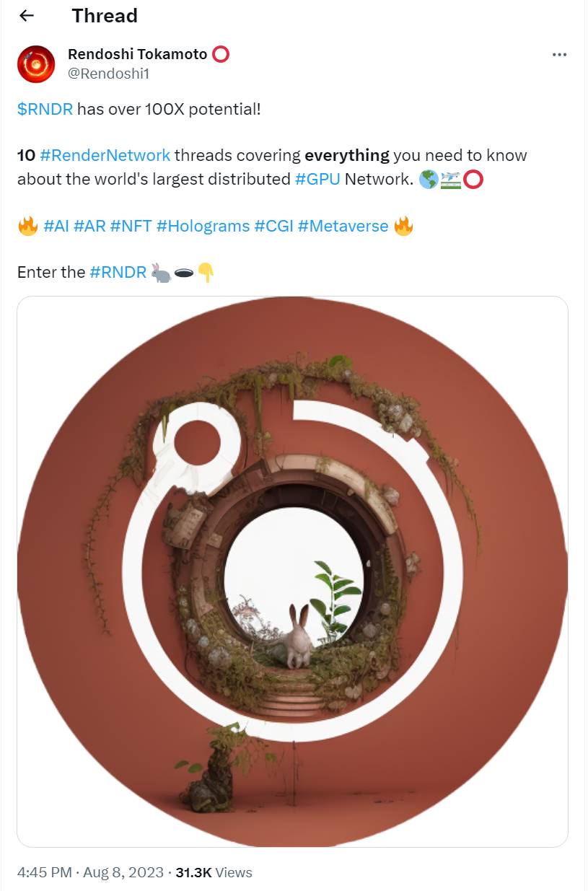Click the Thread heading
588x891 pixels.
105,16
